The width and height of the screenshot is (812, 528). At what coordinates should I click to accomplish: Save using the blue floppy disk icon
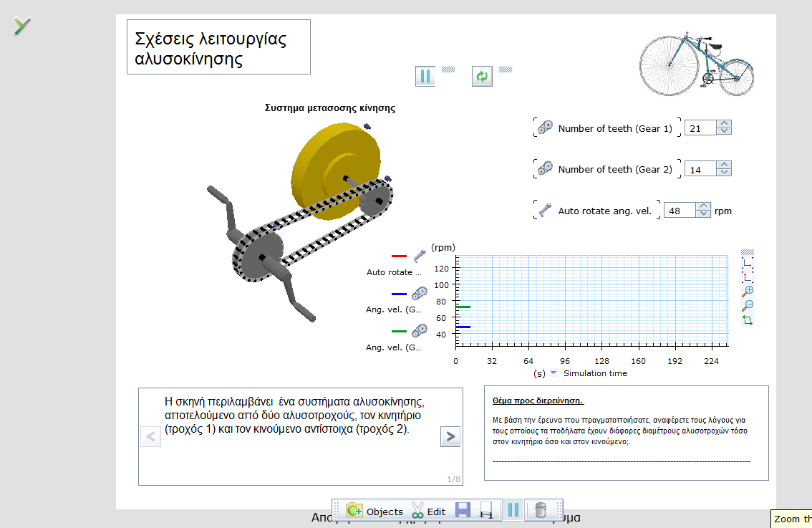point(463,510)
